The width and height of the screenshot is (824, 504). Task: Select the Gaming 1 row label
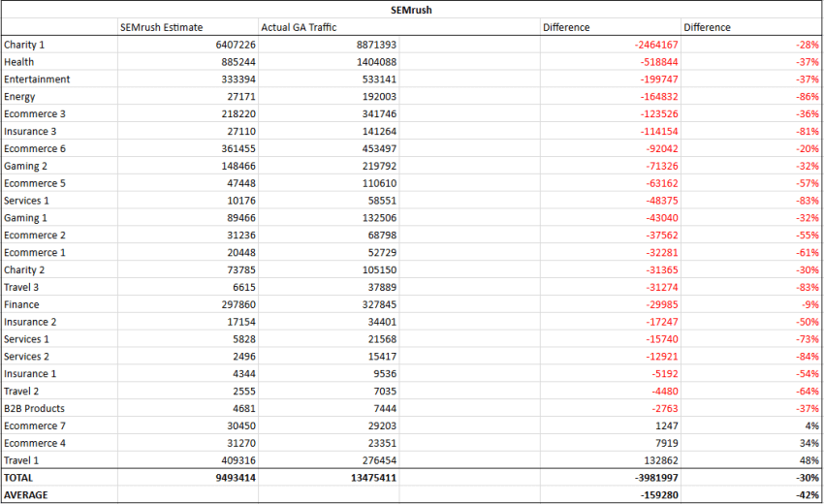click(x=59, y=218)
